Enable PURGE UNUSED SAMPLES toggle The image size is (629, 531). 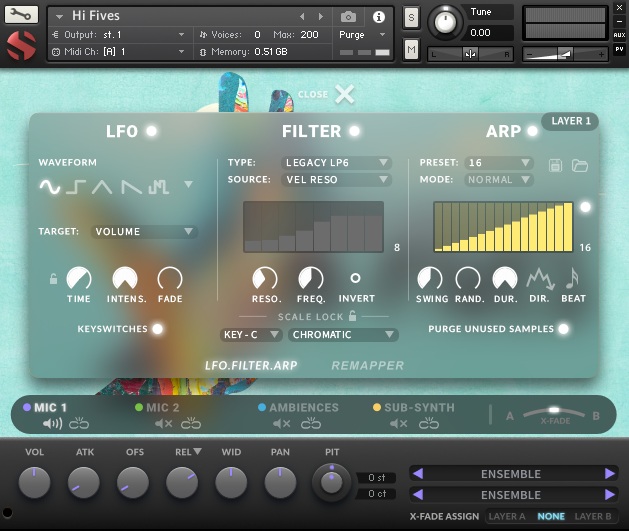coord(564,329)
